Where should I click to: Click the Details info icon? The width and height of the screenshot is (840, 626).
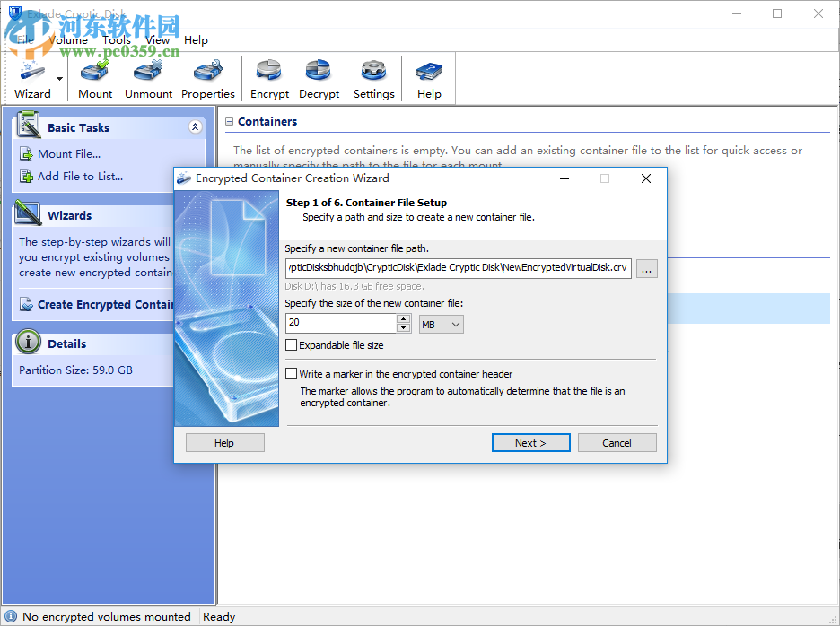pyautogui.click(x=28, y=342)
